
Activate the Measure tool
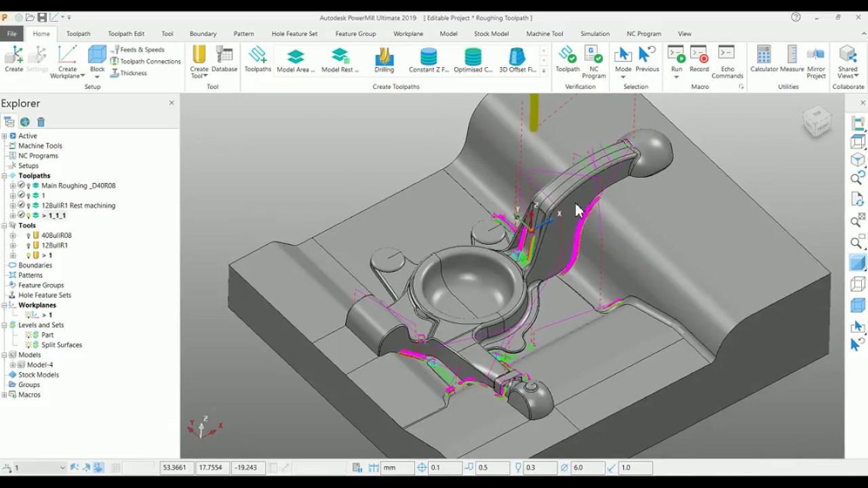(x=792, y=60)
